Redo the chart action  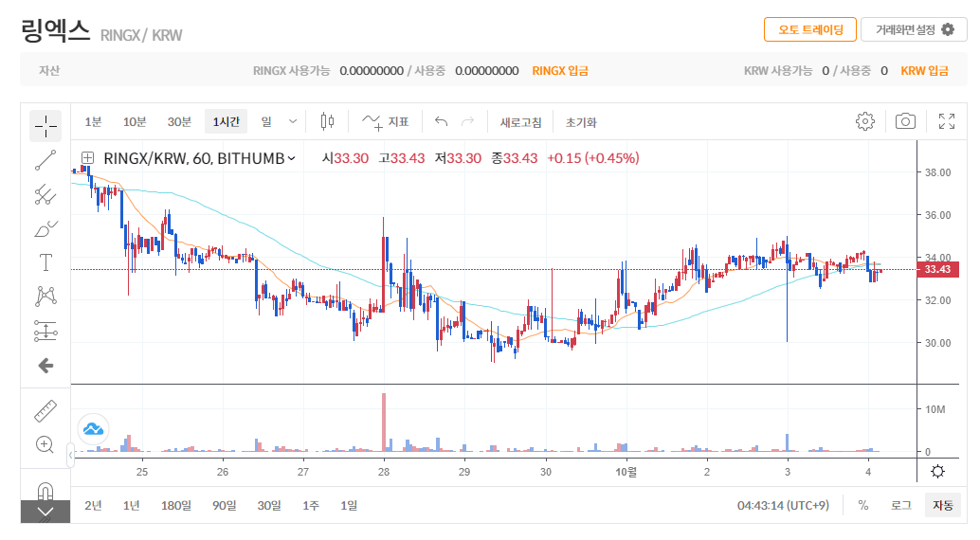pos(467,121)
